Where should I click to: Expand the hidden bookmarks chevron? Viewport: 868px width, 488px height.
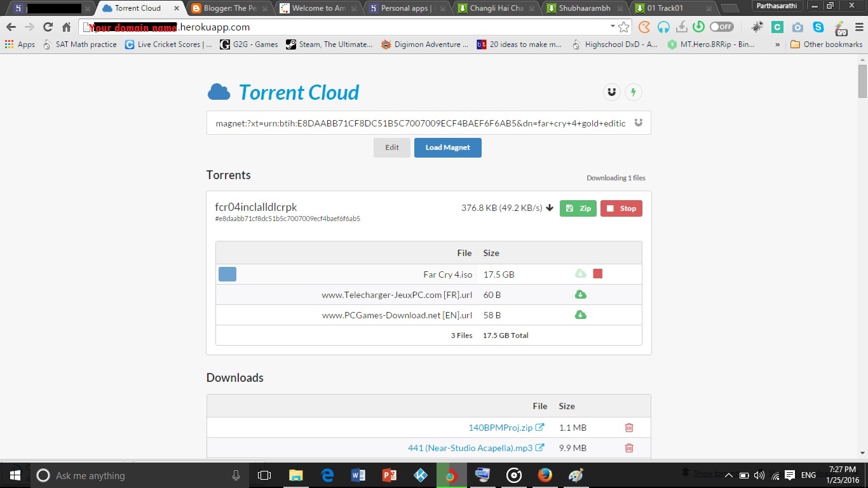tap(778, 44)
